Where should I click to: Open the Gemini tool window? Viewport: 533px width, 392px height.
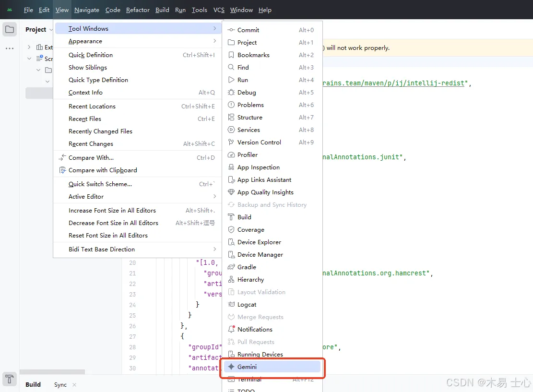click(x=272, y=367)
